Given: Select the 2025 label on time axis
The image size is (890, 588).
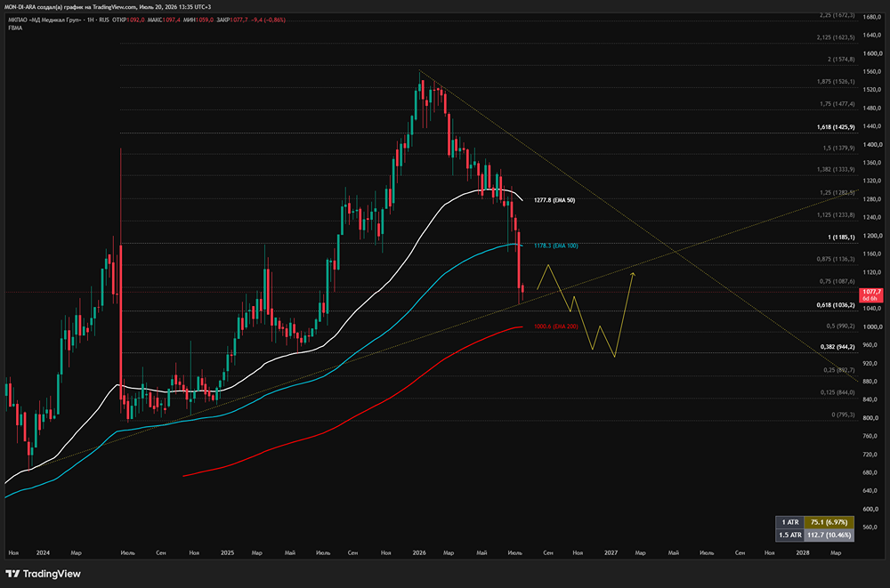Looking at the screenshot, I should click(x=227, y=552).
